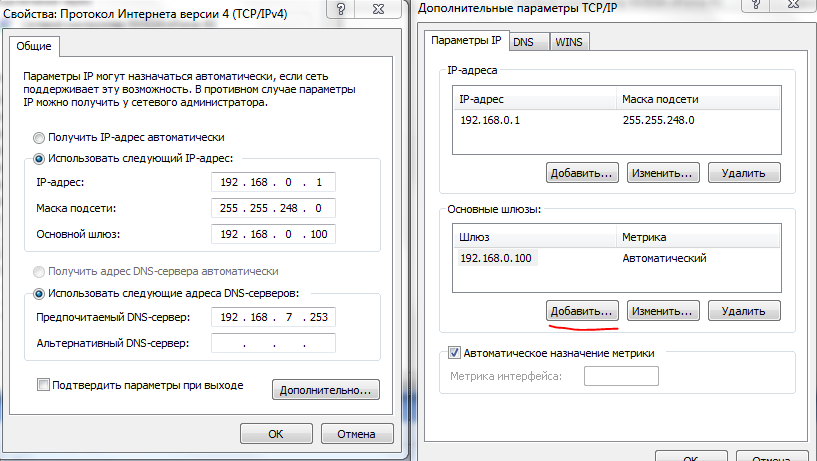Enable 'Подтвердить параметры при выходе' checkbox
This screenshot has height=461, width=817.
(x=43, y=385)
